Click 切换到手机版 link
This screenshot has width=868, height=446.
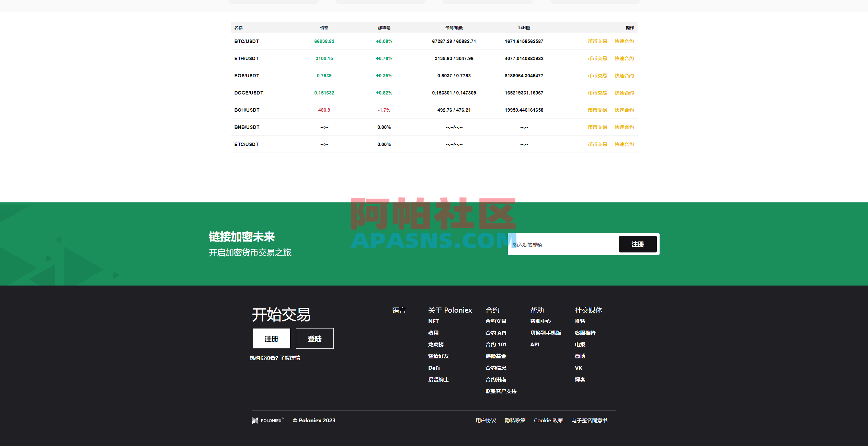pyautogui.click(x=545, y=333)
